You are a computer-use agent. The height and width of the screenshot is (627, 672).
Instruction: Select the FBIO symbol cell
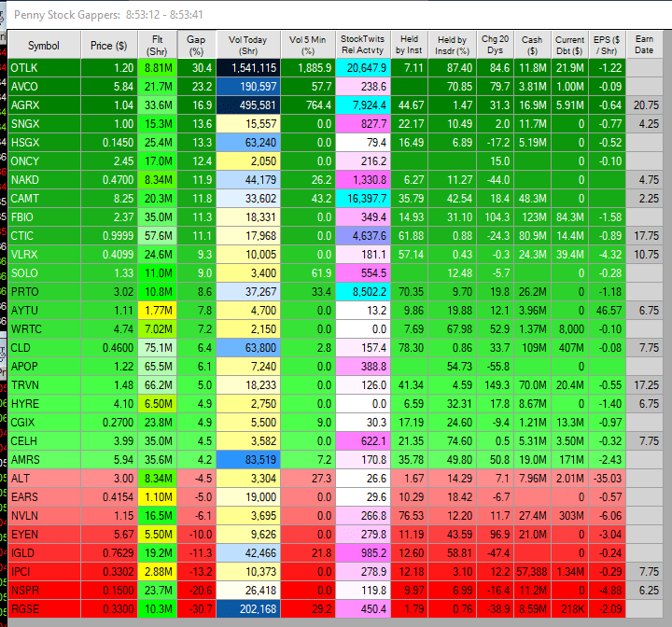(x=44, y=216)
